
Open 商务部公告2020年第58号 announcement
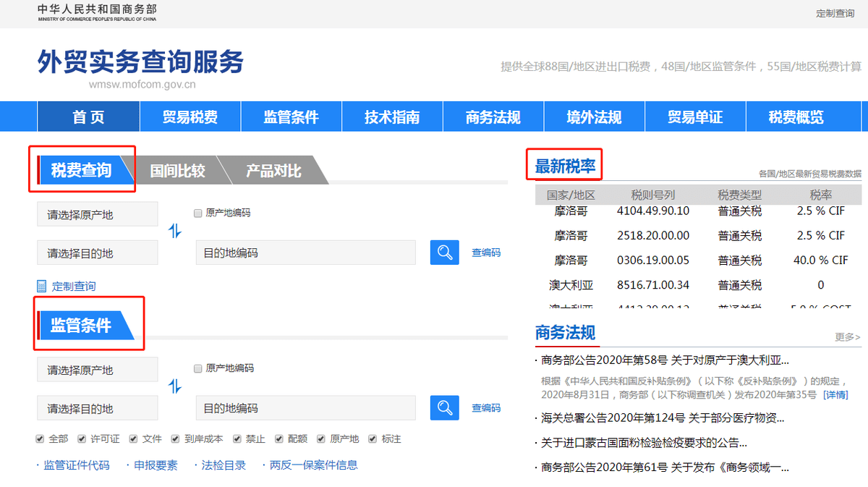click(665, 360)
